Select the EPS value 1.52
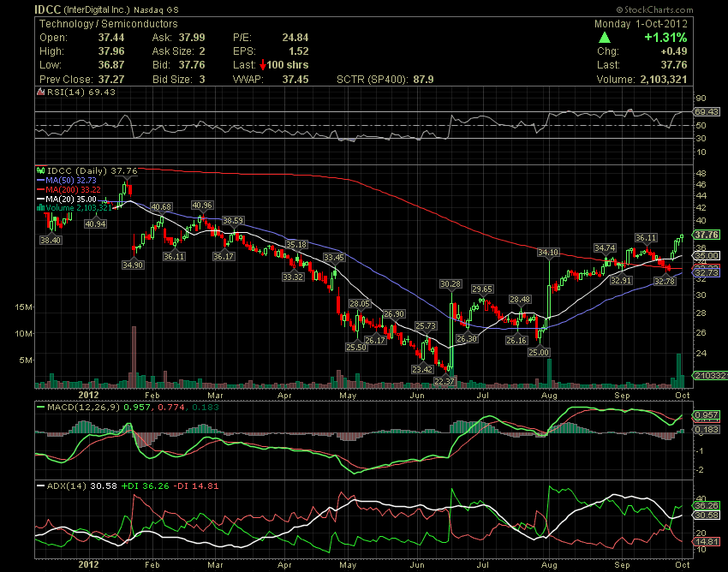Screen dimensions: 728x572 pos(299,51)
